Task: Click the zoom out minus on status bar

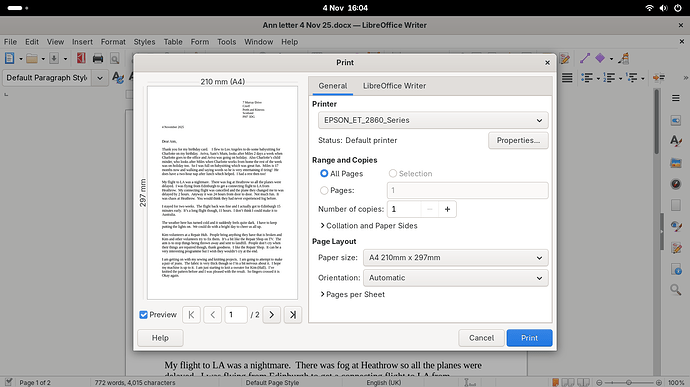Action: coord(599,383)
